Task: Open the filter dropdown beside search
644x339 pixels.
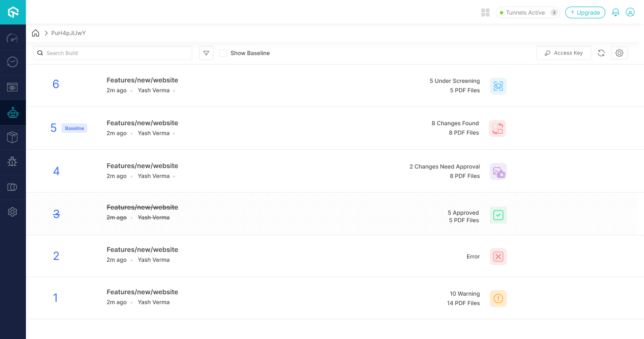Action: tap(206, 53)
